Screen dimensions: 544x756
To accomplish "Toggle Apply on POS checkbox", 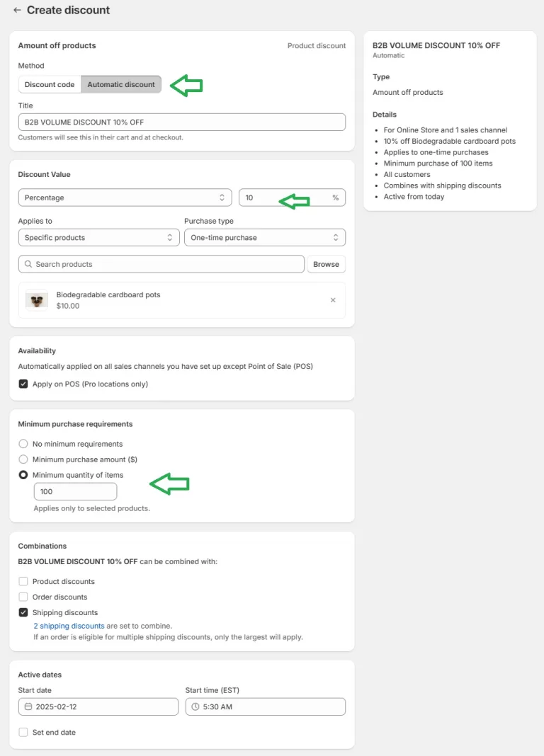I will 23,384.
